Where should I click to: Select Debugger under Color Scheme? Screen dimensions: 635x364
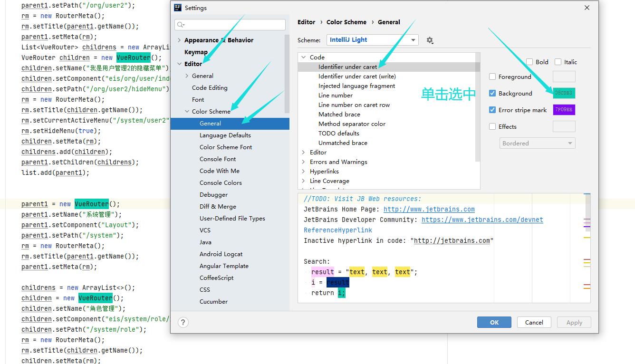[213, 194]
